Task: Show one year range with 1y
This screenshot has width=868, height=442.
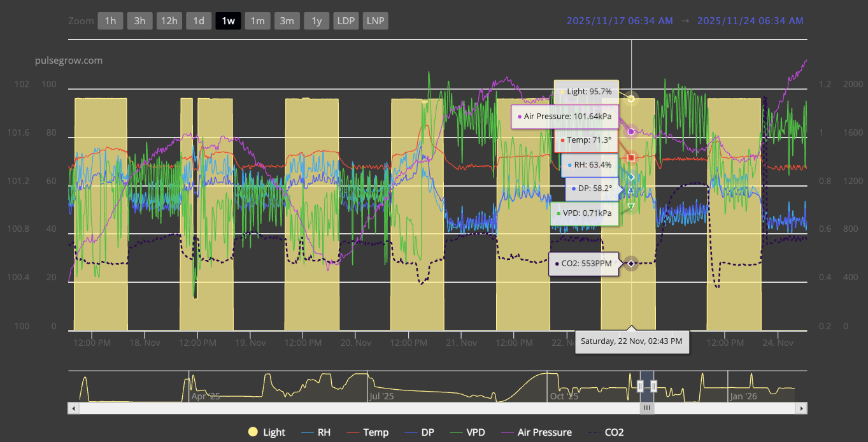Action: pyautogui.click(x=317, y=21)
